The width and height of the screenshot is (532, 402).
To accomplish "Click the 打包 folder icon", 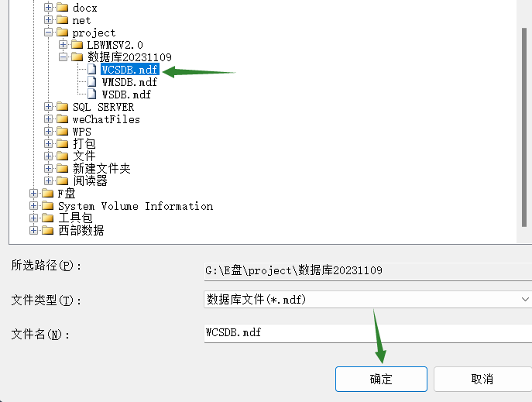I will pyautogui.click(x=63, y=144).
